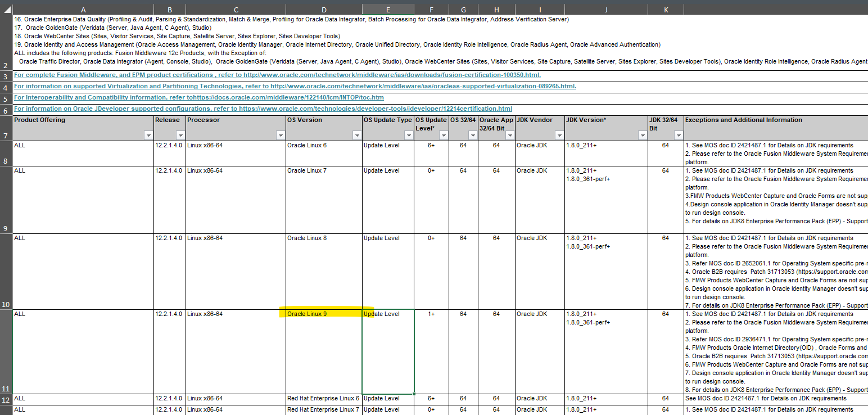The image size is (868, 415).
Task: Open the JDK Vendor filter dropdown
Action: tap(559, 135)
